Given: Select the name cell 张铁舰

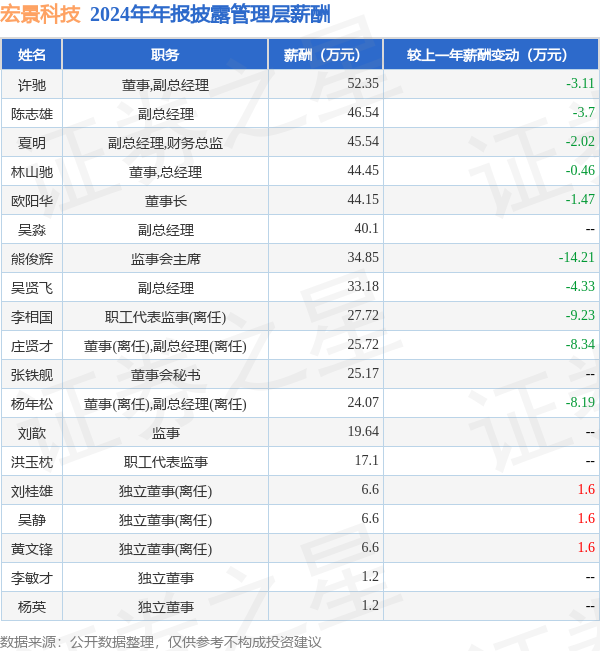Looking at the screenshot, I should [x=32, y=375].
